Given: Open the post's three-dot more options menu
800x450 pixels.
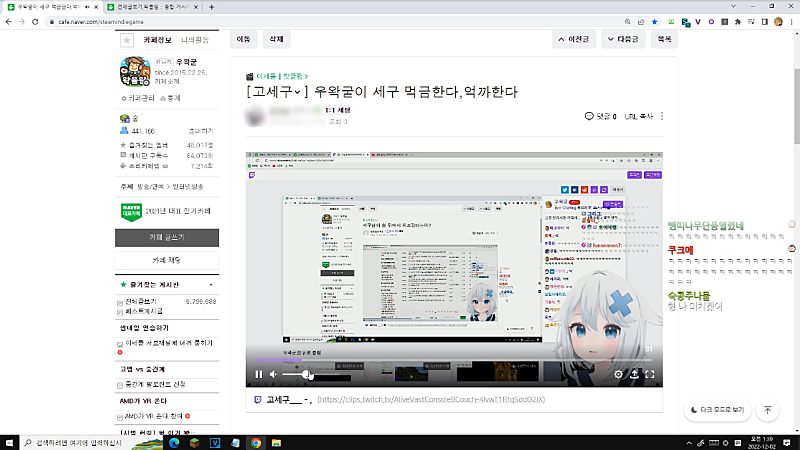Looking at the screenshot, I should click(x=662, y=116).
